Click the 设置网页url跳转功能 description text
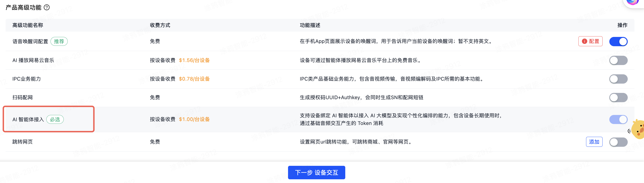 tap(356, 142)
